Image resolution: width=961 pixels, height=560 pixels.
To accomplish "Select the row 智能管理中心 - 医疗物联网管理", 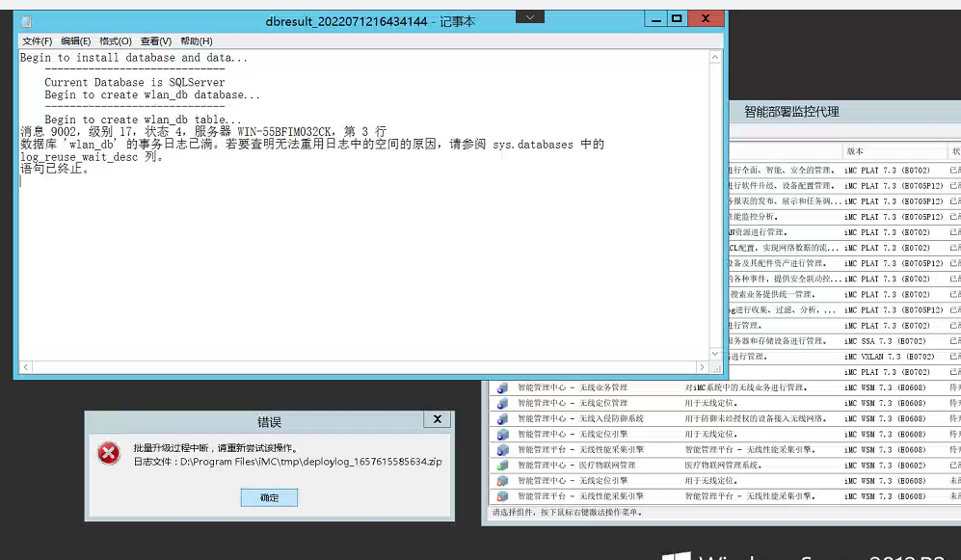I will [725, 465].
